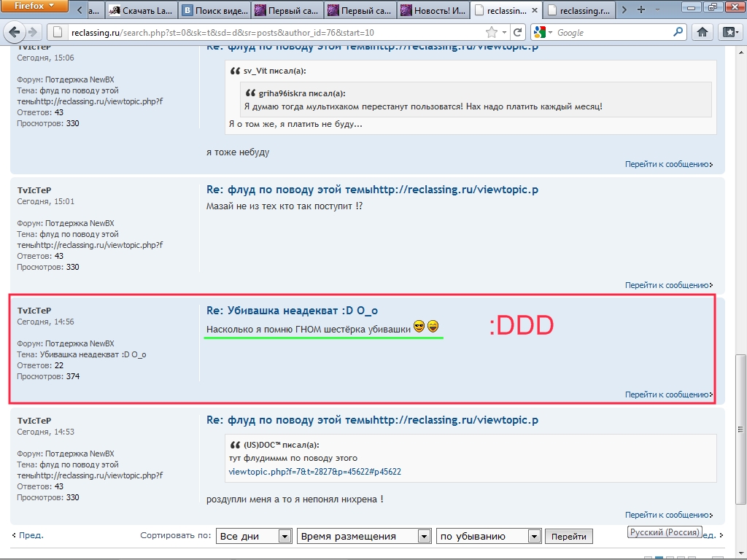Bookmark this page with the star icon
Image resolution: width=747 pixels, height=560 pixels.
(492, 32)
